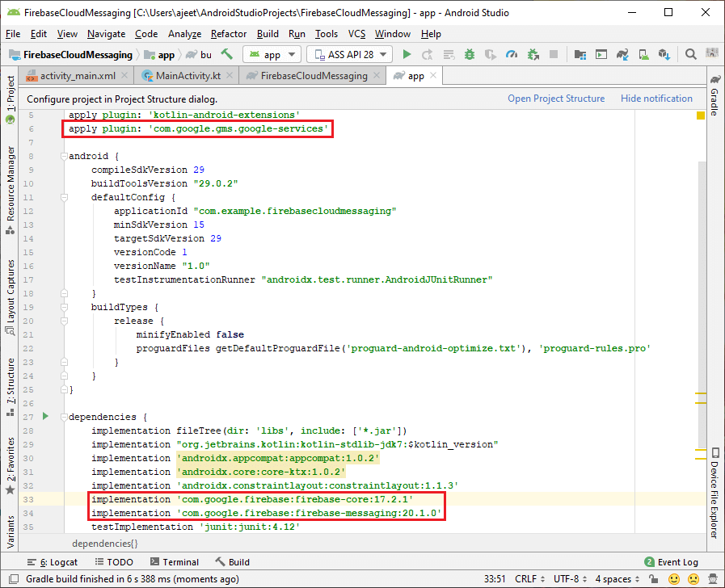Click Open Project Structure link
Image resolution: width=725 pixels, height=588 pixels.
click(x=556, y=99)
